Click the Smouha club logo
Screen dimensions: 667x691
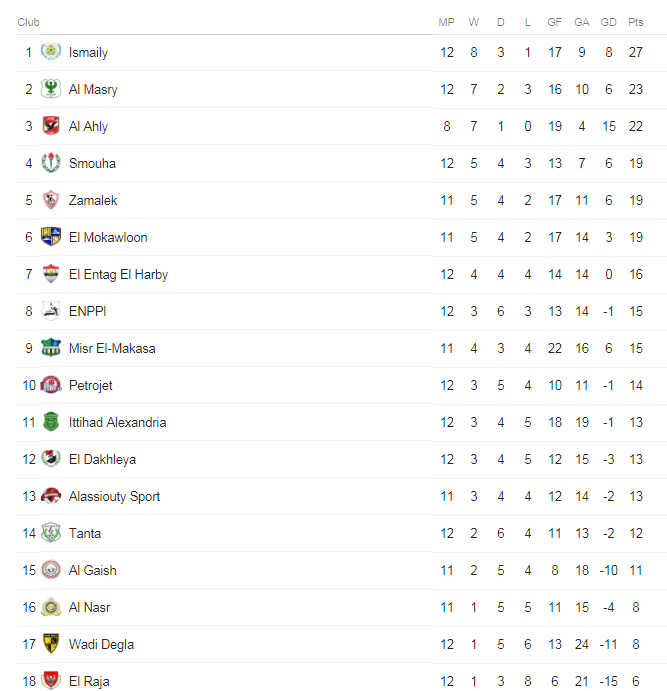51,163
